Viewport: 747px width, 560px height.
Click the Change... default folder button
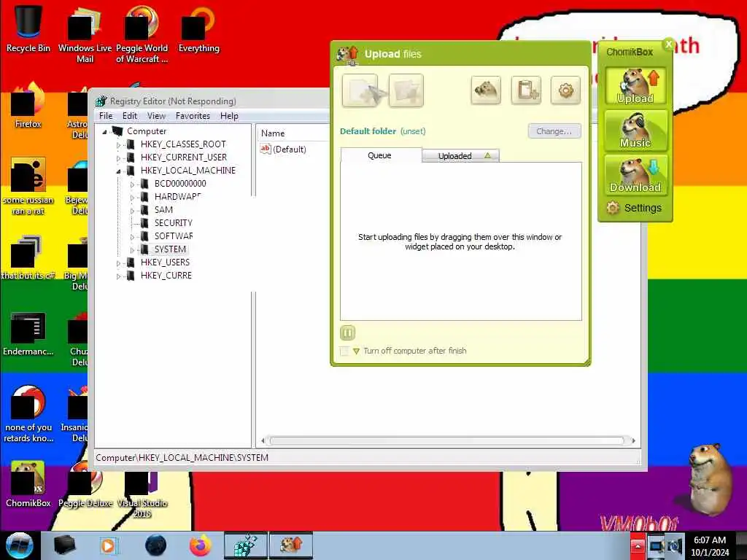(x=554, y=131)
